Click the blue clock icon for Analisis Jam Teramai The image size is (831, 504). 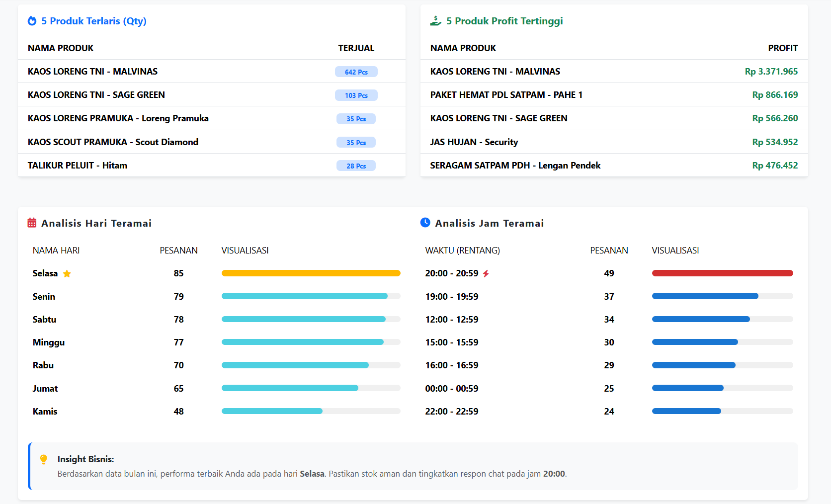pyautogui.click(x=425, y=223)
